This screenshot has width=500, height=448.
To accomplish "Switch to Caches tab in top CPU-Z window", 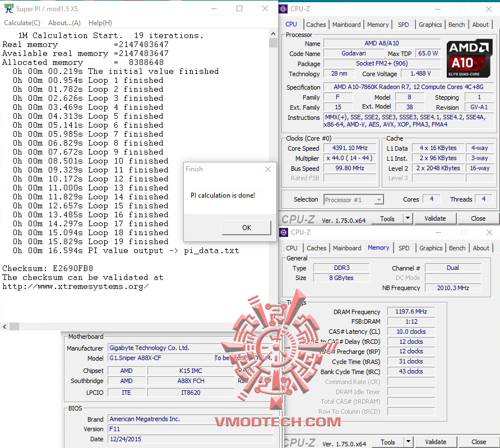I will 316,25.
